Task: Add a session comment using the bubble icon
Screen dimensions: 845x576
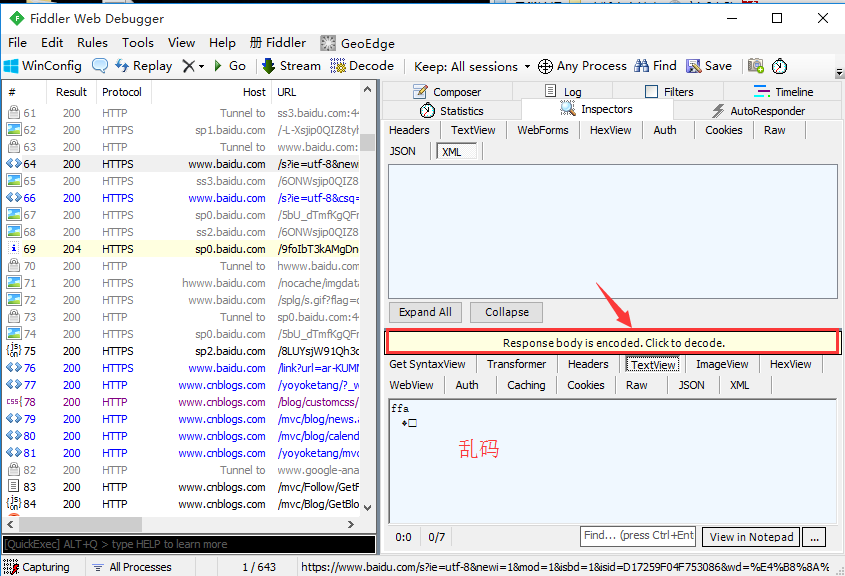Action: coord(100,66)
